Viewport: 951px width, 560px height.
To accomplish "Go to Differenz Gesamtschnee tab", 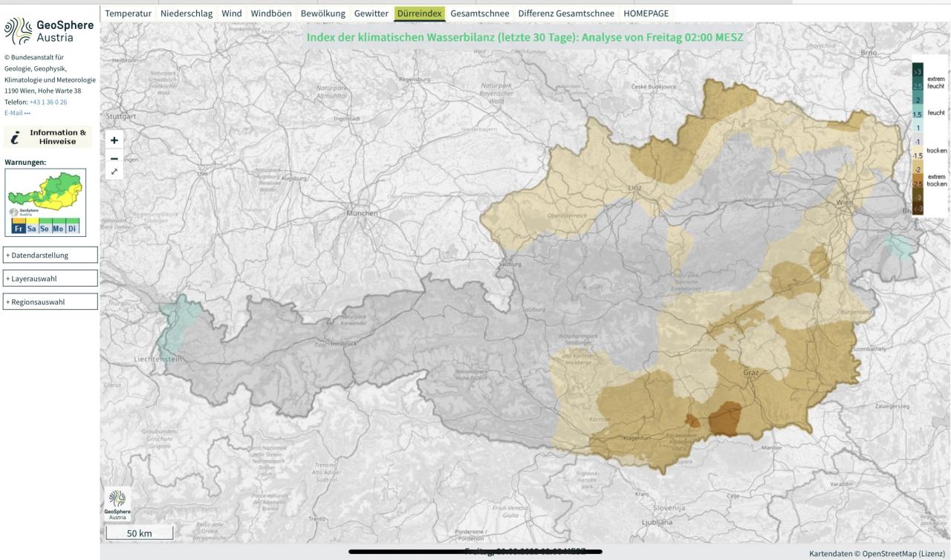I will [x=566, y=13].
